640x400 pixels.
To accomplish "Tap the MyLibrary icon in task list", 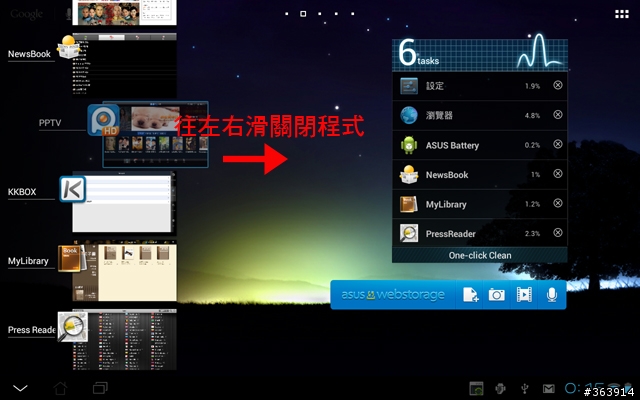I will pyautogui.click(x=409, y=204).
